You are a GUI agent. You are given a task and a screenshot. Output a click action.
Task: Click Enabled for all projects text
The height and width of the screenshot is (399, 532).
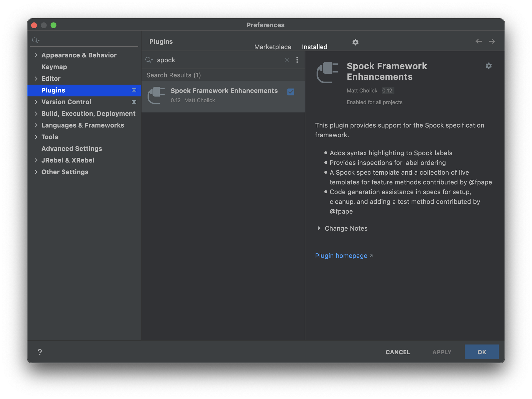click(x=374, y=102)
